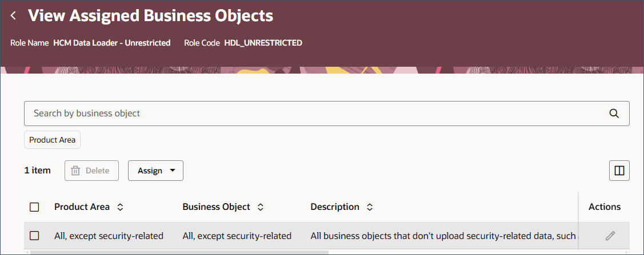The height and width of the screenshot is (255, 644).
Task: Edit the row with pencil icon
Action: coord(610,236)
